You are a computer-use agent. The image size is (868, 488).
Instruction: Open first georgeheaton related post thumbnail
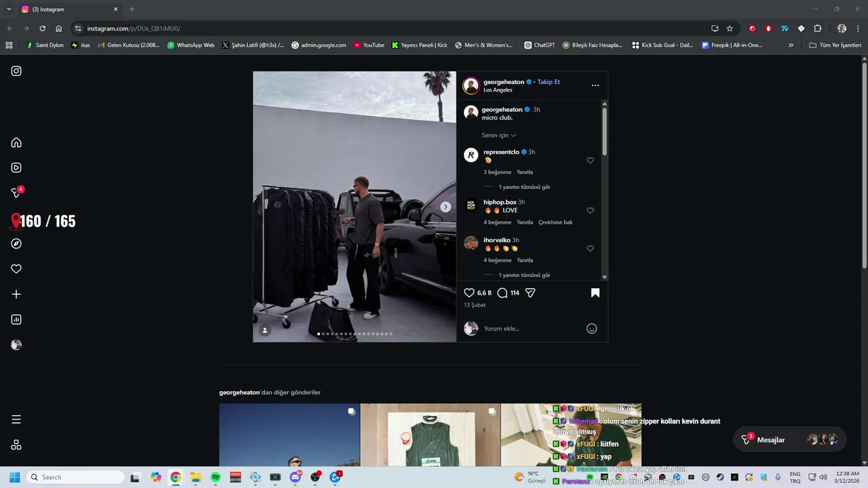point(290,435)
